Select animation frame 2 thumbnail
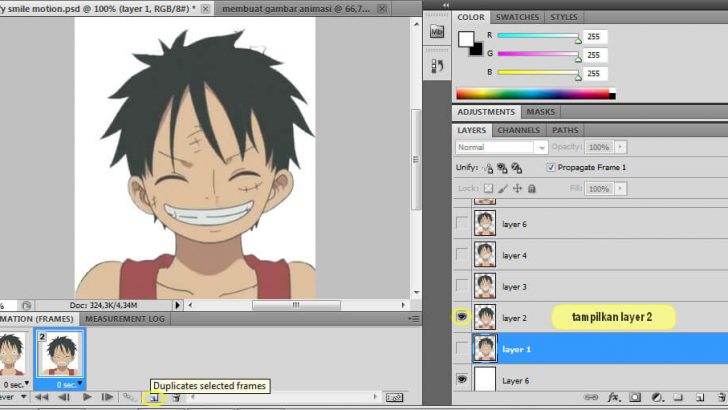Viewport: 728px width, 410px height. point(60,354)
